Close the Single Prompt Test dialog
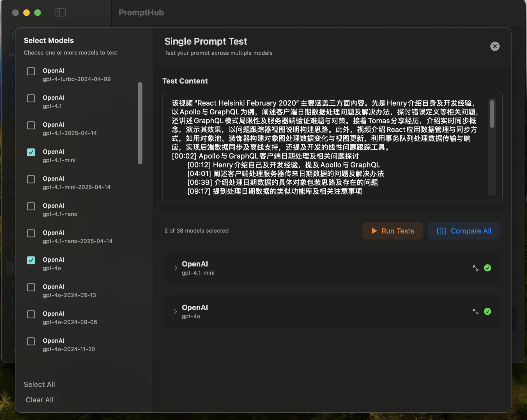Viewport: 527px width, 420px height. point(495,46)
